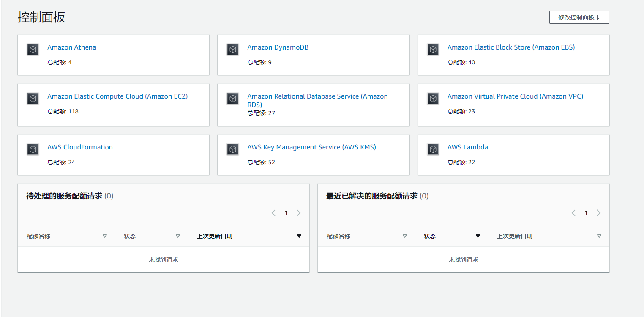Select page 1 in 待处理的服务配额请求 pagination

coord(286,213)
